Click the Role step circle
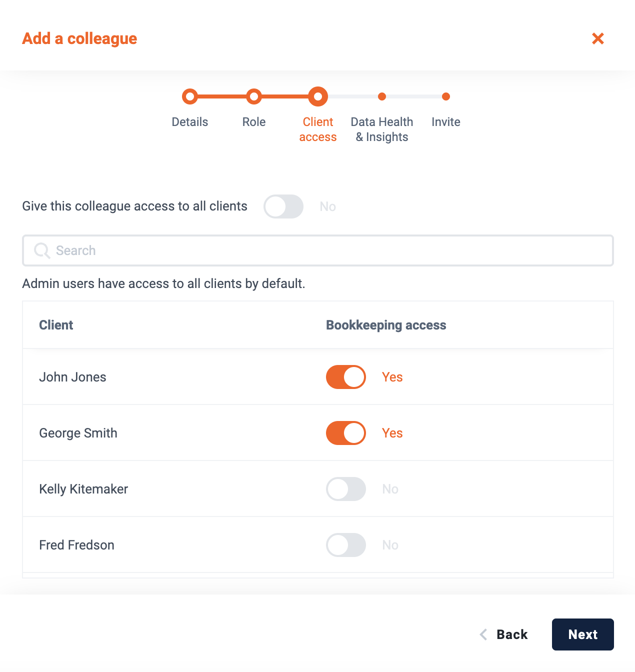Viewport: 635px width, 672px height. (254, 96)
